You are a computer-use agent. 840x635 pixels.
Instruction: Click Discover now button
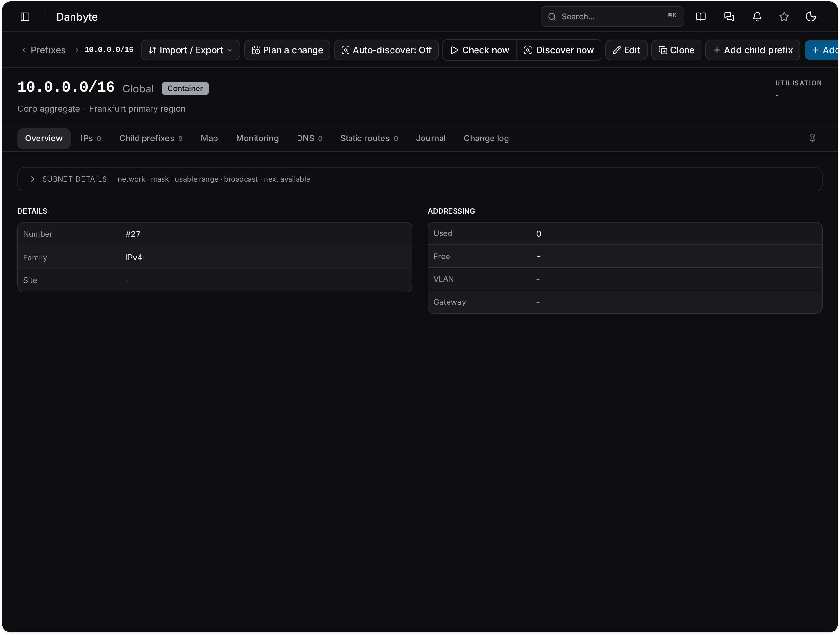tap(559, 50)
